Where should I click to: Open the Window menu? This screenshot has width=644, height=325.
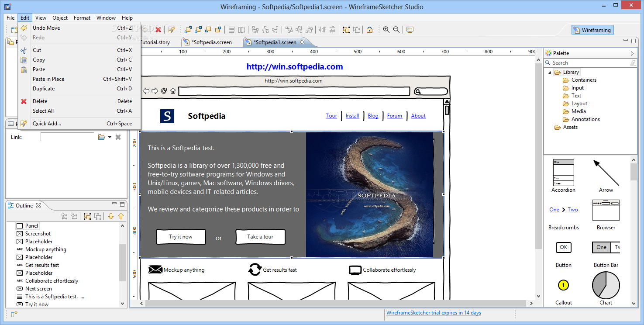106,18
